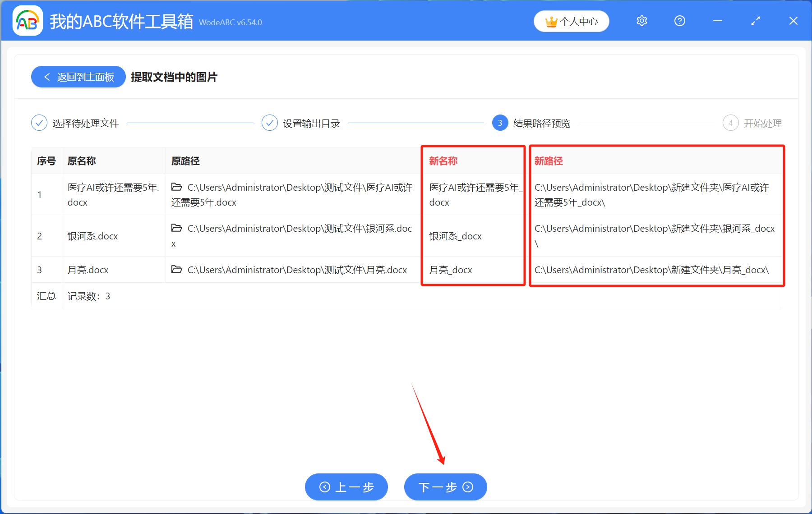Click the crown icon inside 个人中心
The image size is (812, 514).
[551, 21]
